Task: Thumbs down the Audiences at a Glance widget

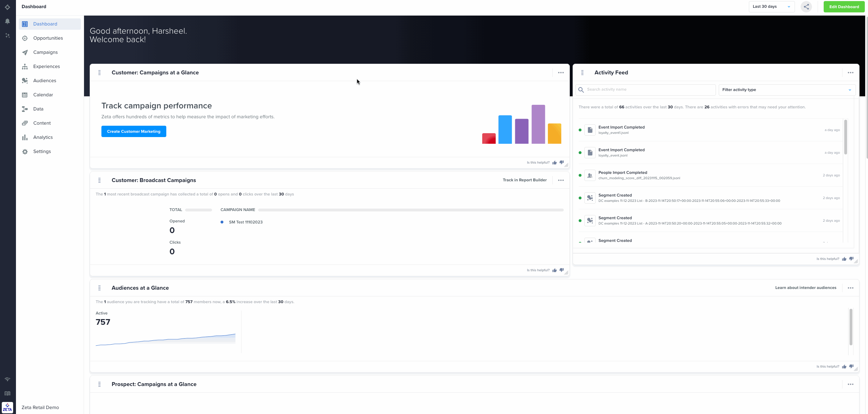Action: pos(851,367)
